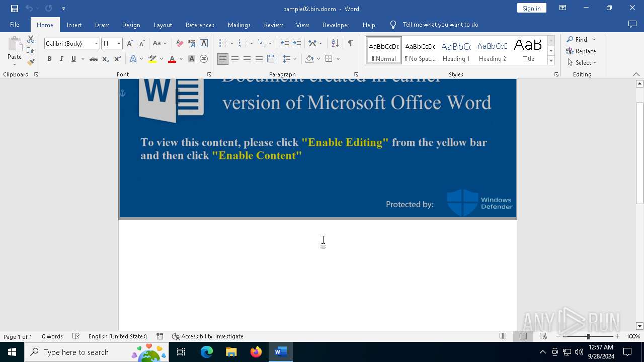Save the document with the floppy disk icon

tap(15, 9)
